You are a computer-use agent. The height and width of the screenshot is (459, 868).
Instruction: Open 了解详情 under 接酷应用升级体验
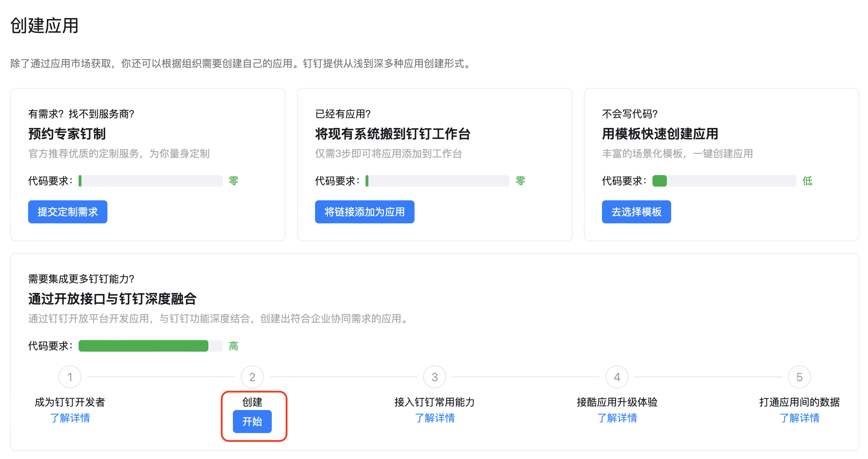[617, 418]
